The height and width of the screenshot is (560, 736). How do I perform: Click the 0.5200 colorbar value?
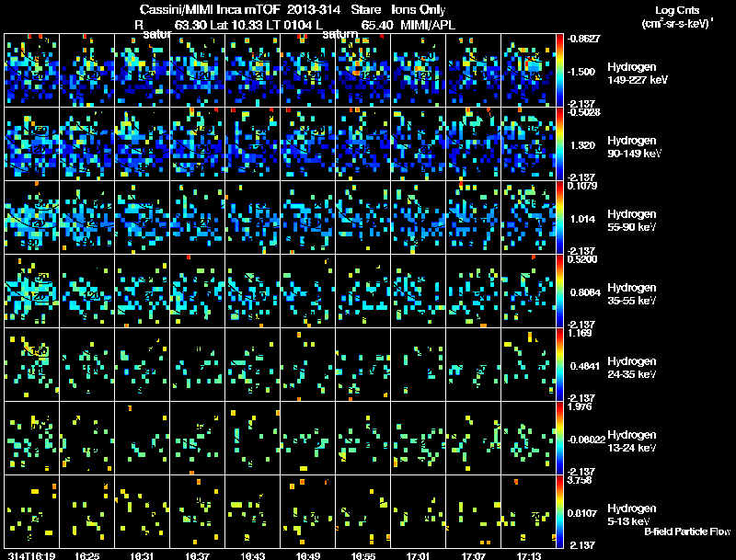(582, 259)
